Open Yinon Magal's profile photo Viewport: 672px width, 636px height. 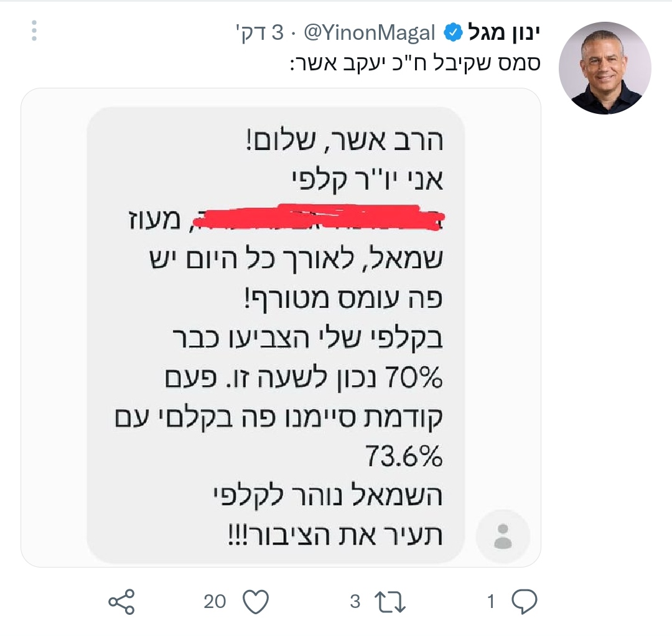[x=605, y=68]
